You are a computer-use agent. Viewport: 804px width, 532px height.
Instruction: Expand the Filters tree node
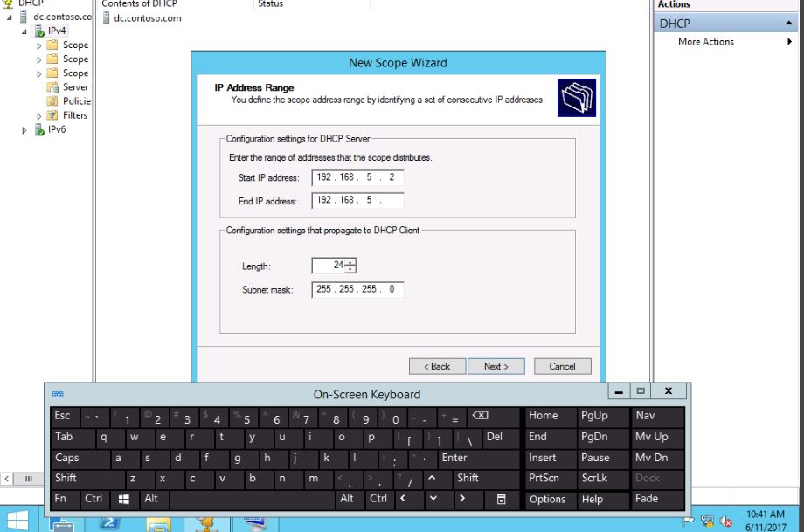click(x=39, y=115)
